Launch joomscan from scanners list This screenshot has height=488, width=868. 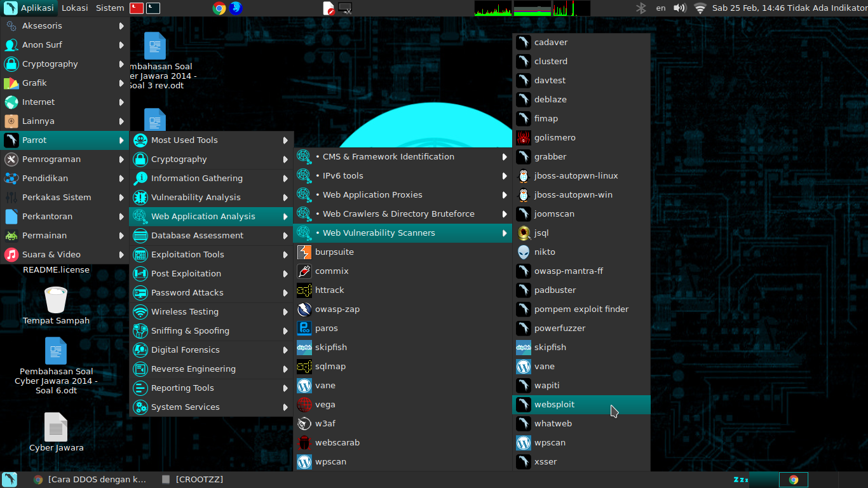pos(581,214)
